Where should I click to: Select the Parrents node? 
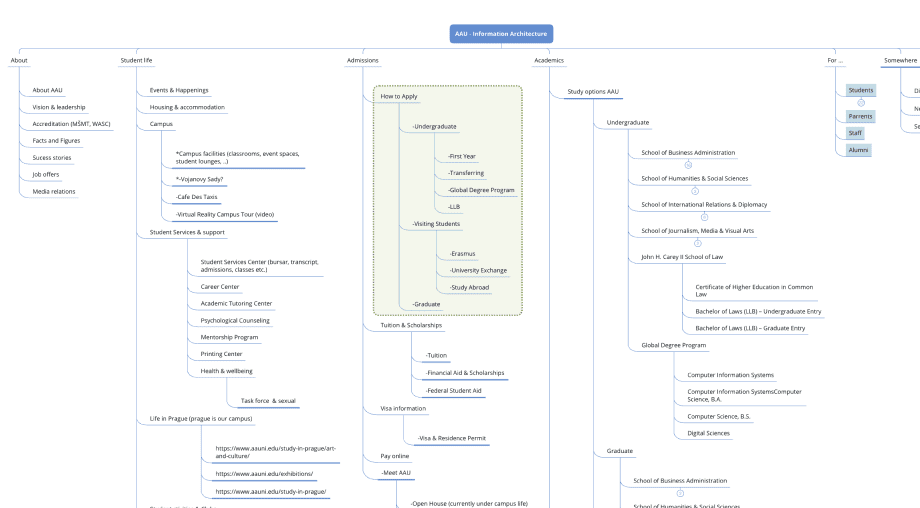click(860, 116)
